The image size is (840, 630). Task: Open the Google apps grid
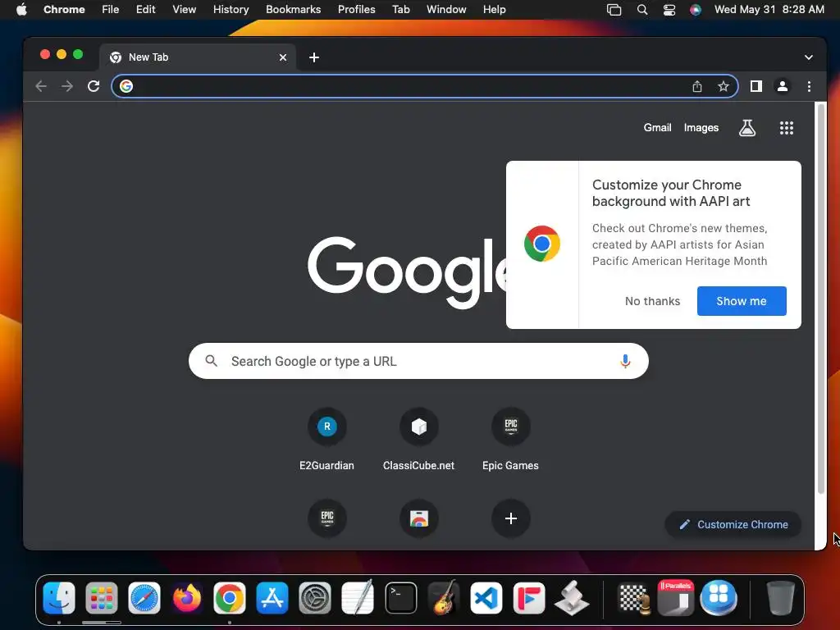[x=787, y=127]
